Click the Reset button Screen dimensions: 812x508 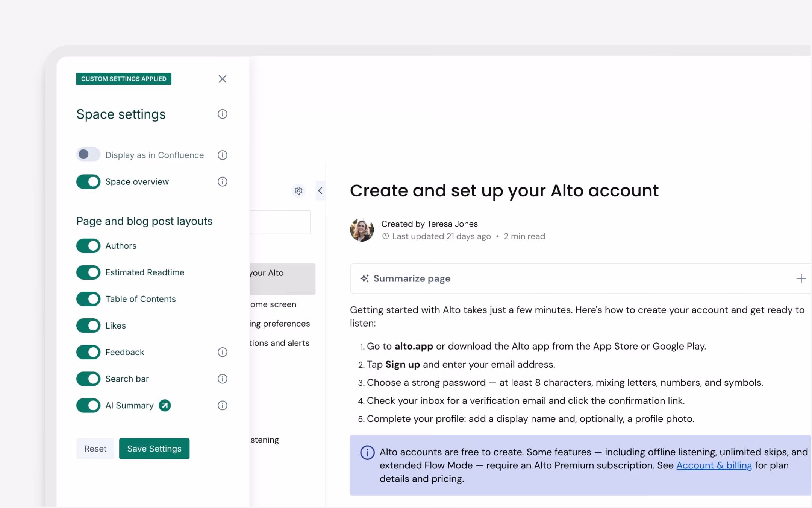95,449
